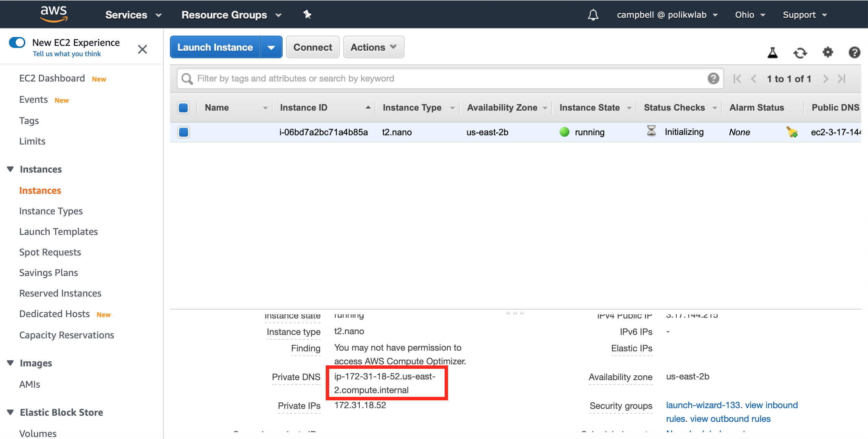Click the Launch Instance button
Screen dimensions: 868x439
click(215, 47)
